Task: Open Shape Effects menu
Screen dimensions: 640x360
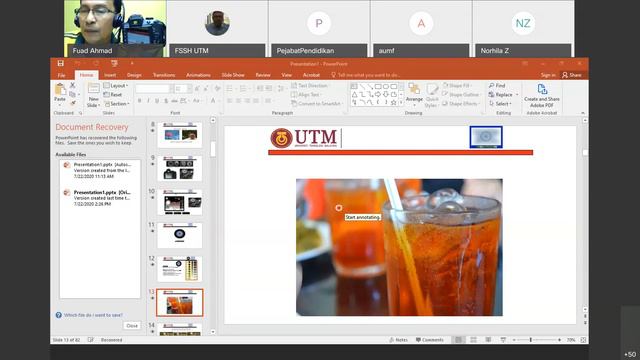Action: (x=461, y=104)
